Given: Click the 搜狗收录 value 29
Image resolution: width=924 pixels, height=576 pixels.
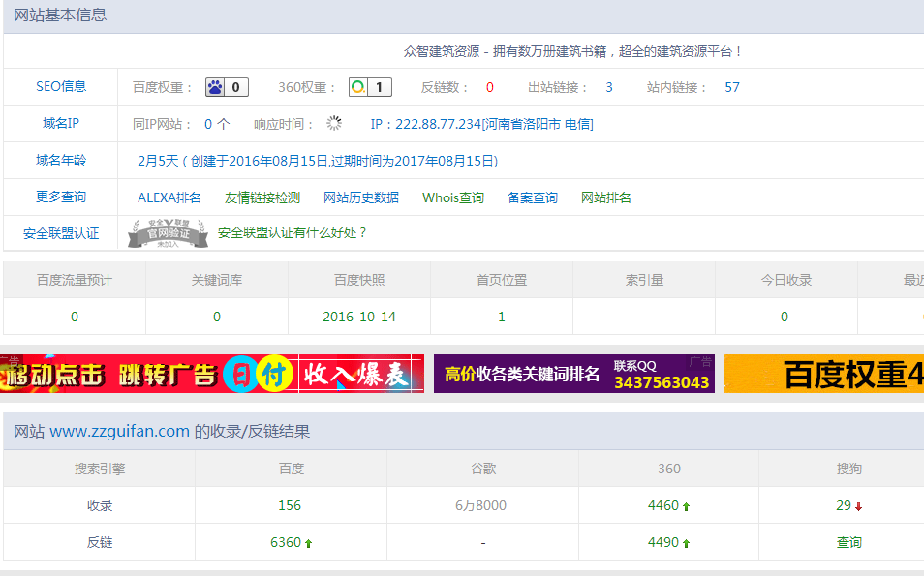Looking at the screenshot, I should [844, 505].
